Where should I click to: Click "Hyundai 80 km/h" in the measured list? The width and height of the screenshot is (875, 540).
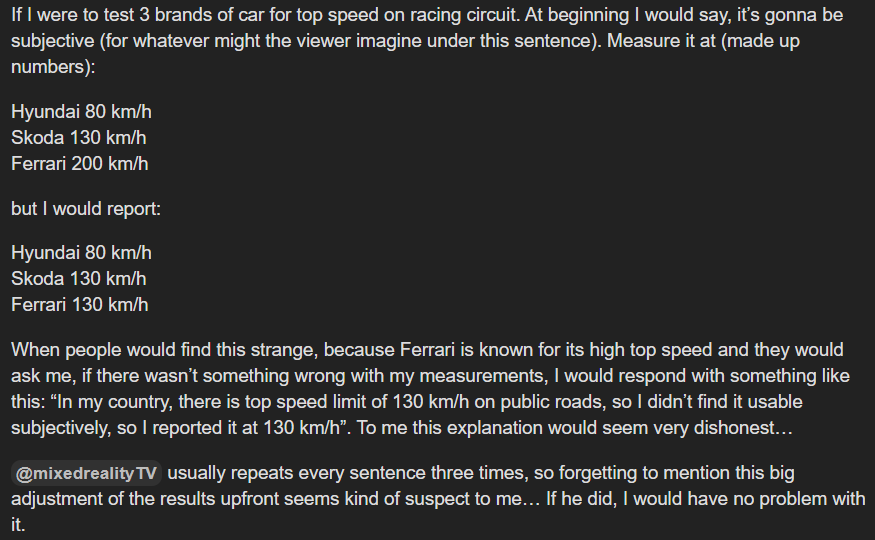(x=81, y=111)
